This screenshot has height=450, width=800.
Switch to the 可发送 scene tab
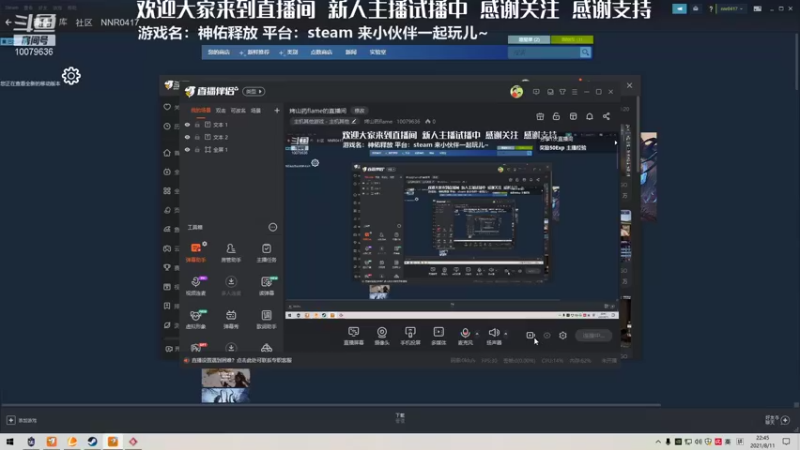pos(238,110)
